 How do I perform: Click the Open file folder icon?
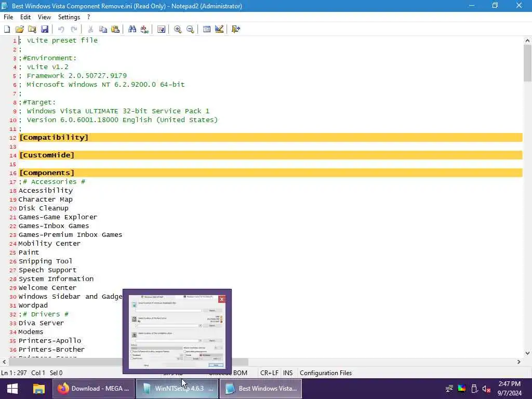click(x=20, y=29)
